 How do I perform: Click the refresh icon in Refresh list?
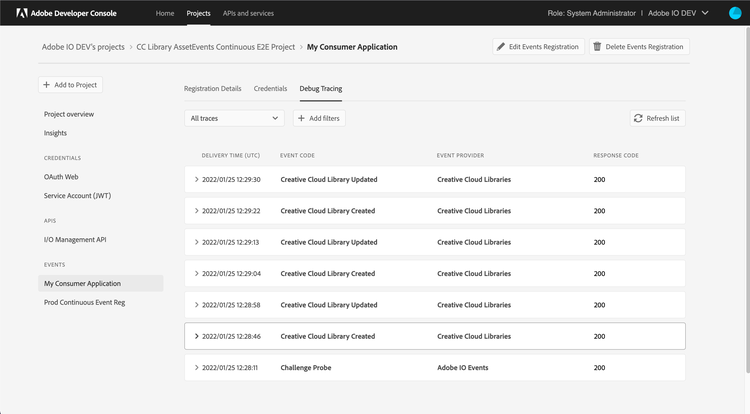coord(638,118)
